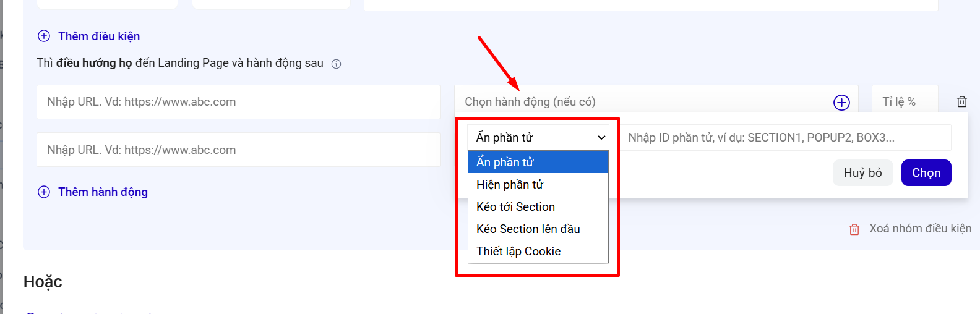Click the Huỷ bỏ button
The height and width of the screenshot is (314, 980).
click(863, 173)
